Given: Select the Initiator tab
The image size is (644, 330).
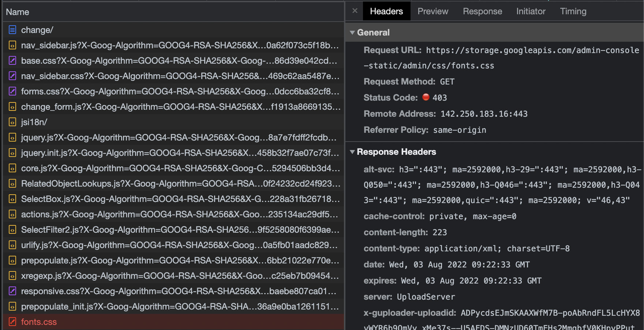Looking at the screenshot, I should coord(531,11).
